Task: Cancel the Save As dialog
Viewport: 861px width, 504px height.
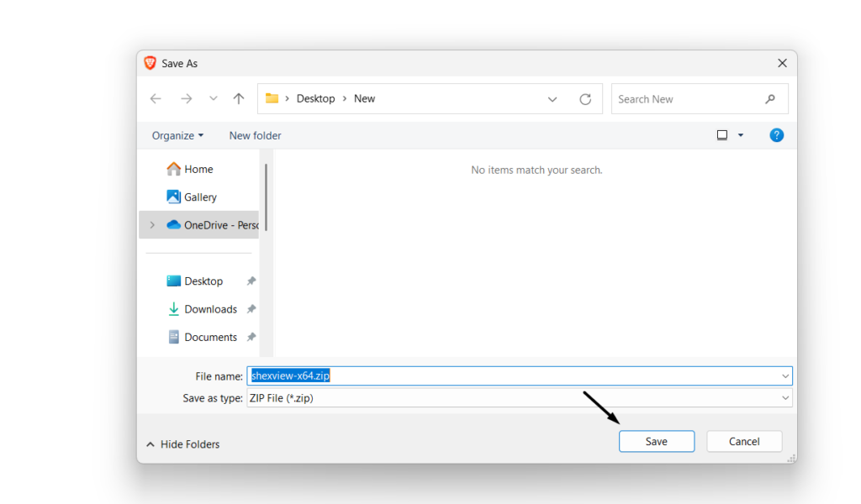Action: tap(744, 441)
